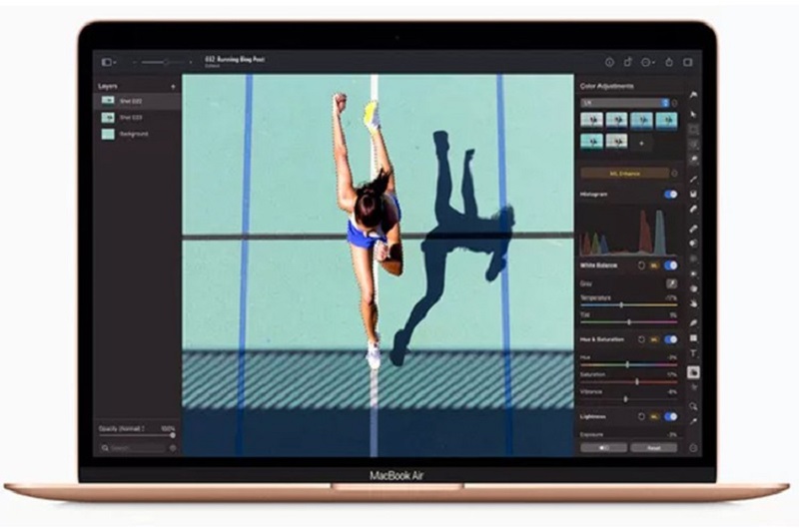Viewport: 799px width, 532px height.
Task: Click the layers Search field
Action: tap(133, 448)
